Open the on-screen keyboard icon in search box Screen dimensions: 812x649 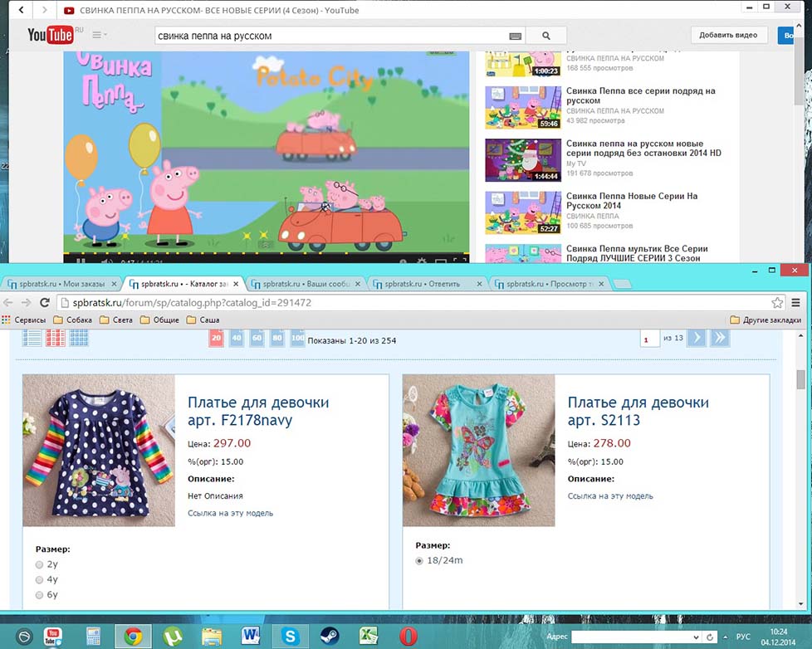516,36
